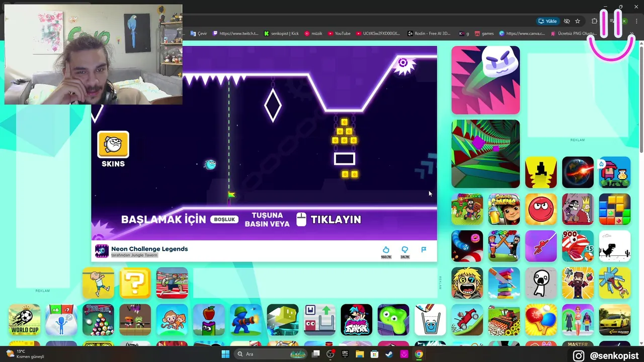Viewport: 644px width, 362px height.
Task: Open the green slime game icon
Action: coord(393,320)
